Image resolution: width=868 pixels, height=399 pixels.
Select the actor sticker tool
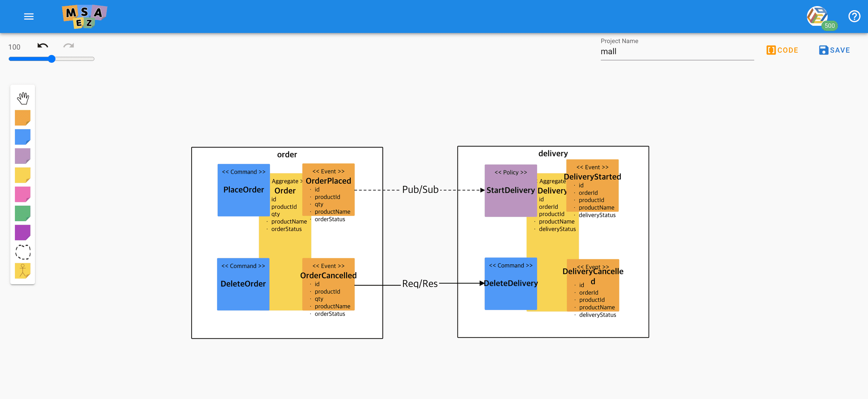pyautogui.click(x=22, y=270)
